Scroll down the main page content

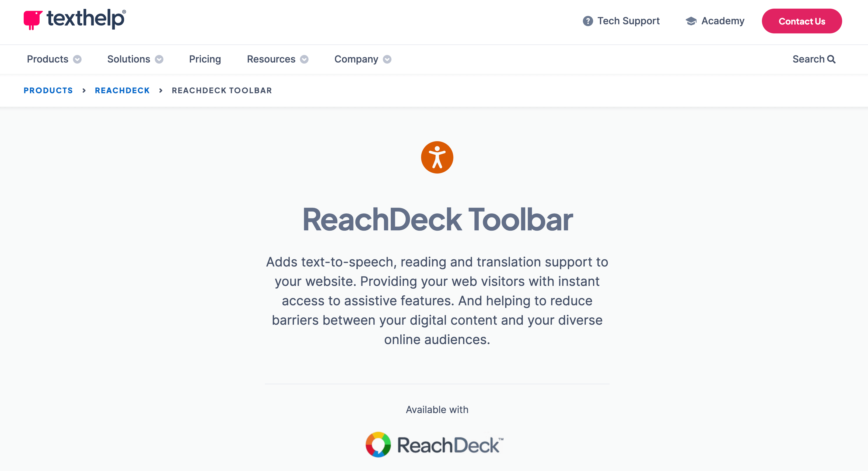pos(437,290)
